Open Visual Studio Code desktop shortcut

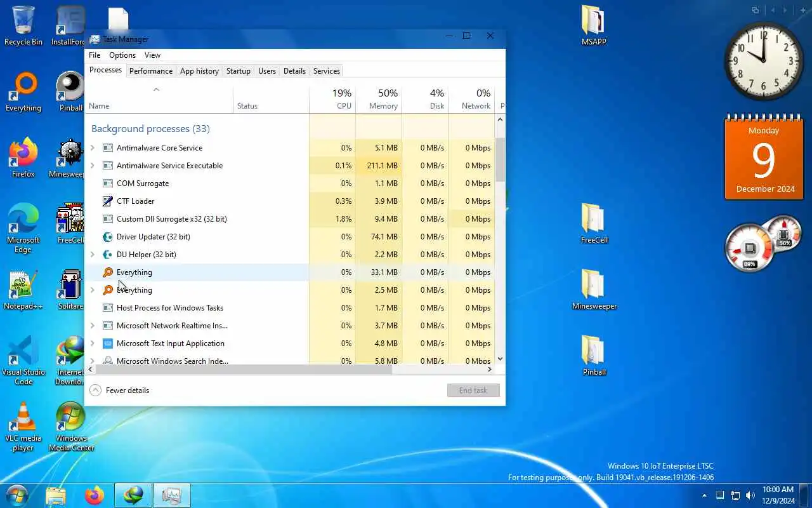23,359
